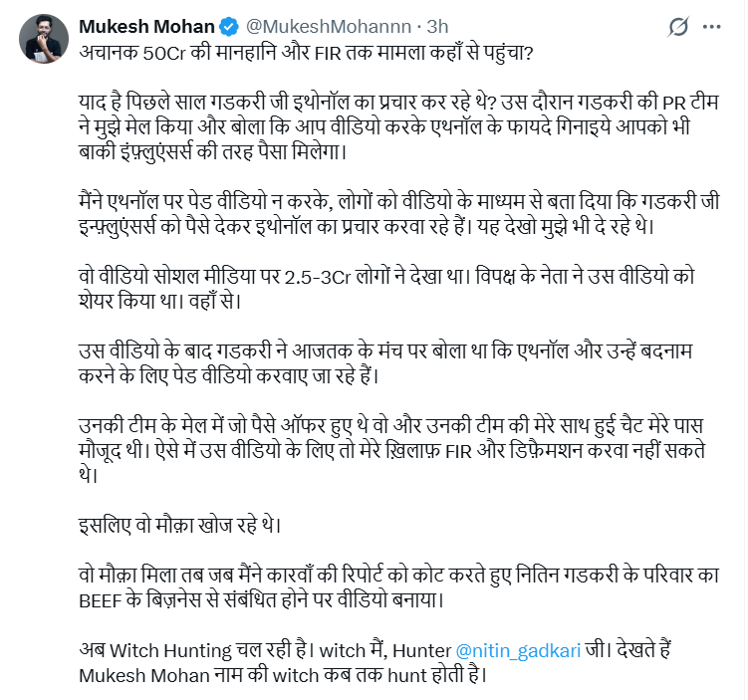Click the Grok explain-post icon

[679, 26]
